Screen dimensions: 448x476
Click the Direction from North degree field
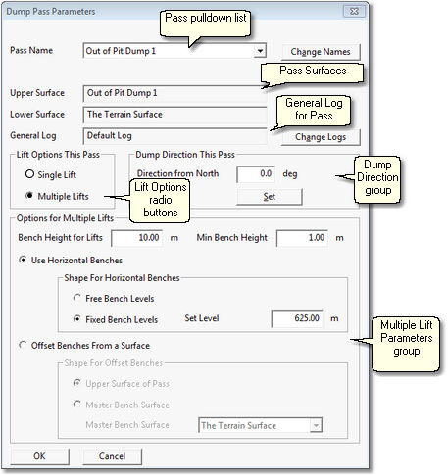click(256, 174)
